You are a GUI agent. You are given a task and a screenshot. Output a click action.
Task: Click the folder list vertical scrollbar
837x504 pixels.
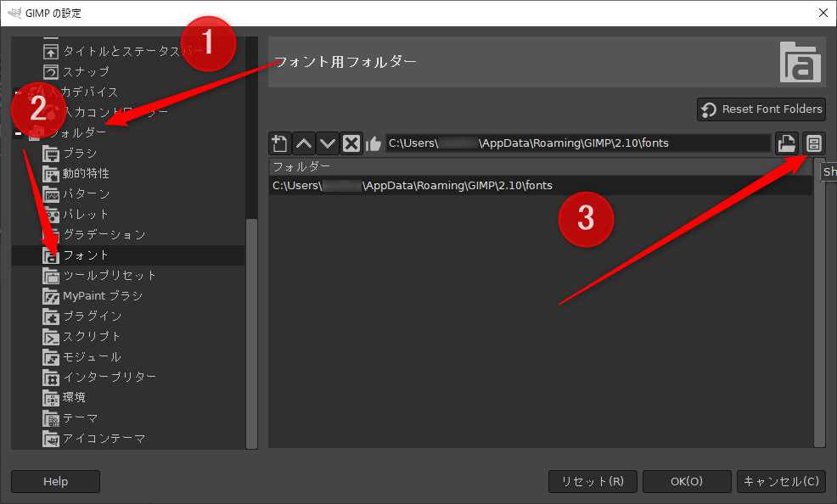coord(819,303)
